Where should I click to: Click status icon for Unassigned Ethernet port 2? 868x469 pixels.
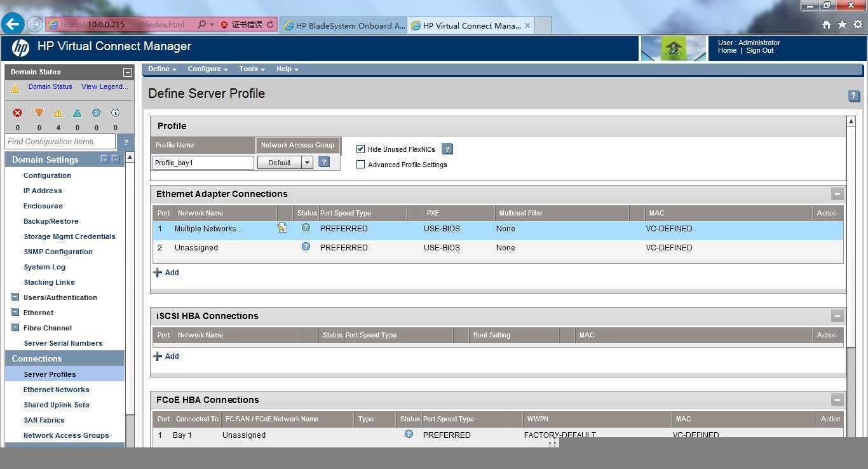(306, 247)
